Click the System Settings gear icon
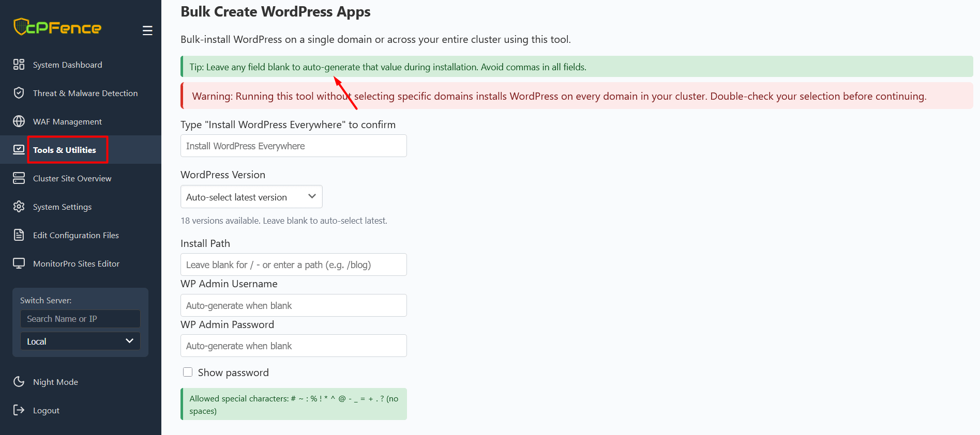This screenshot has width=980, height=435. click(x=19, y=206)
